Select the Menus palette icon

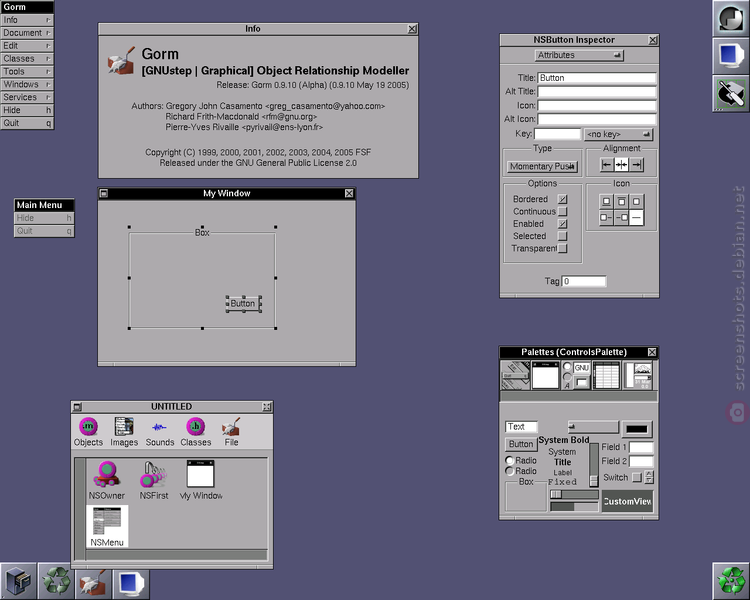pos(515,375)
